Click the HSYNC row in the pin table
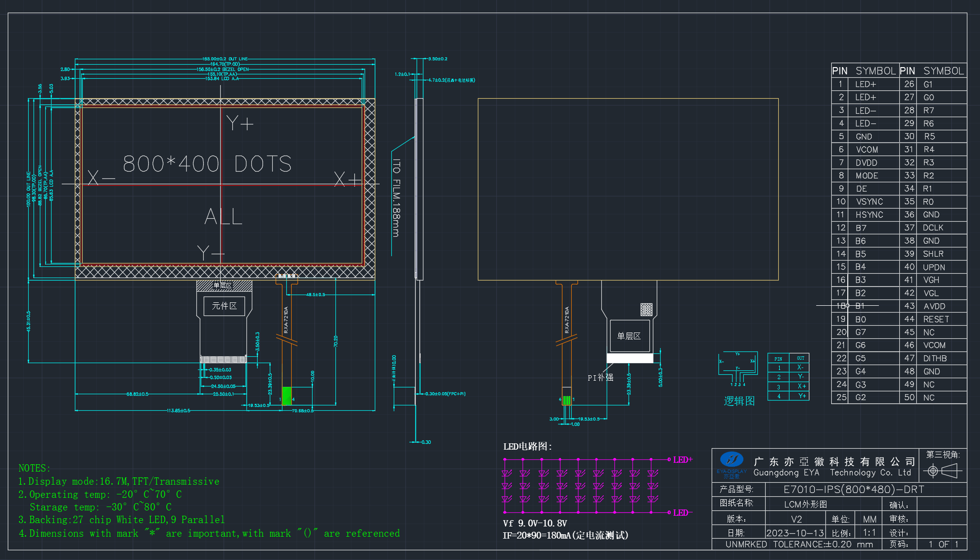980x560 pixels. [865, 215]
